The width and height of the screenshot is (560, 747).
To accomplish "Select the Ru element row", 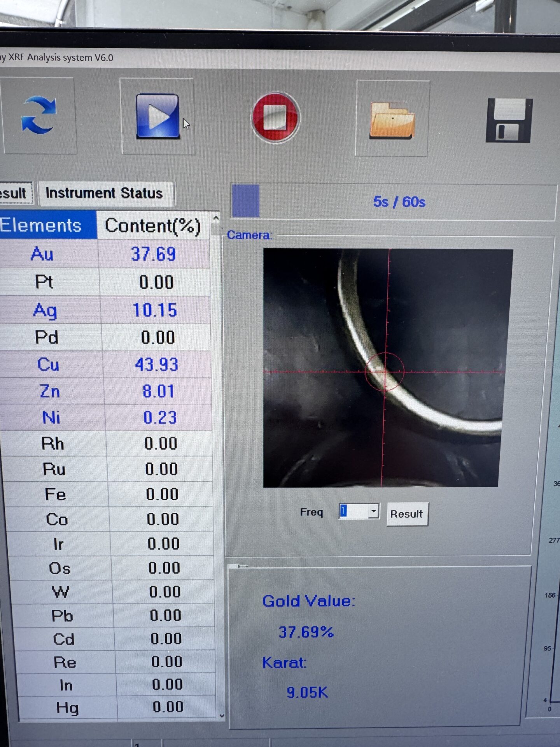I will coord(108,469).
